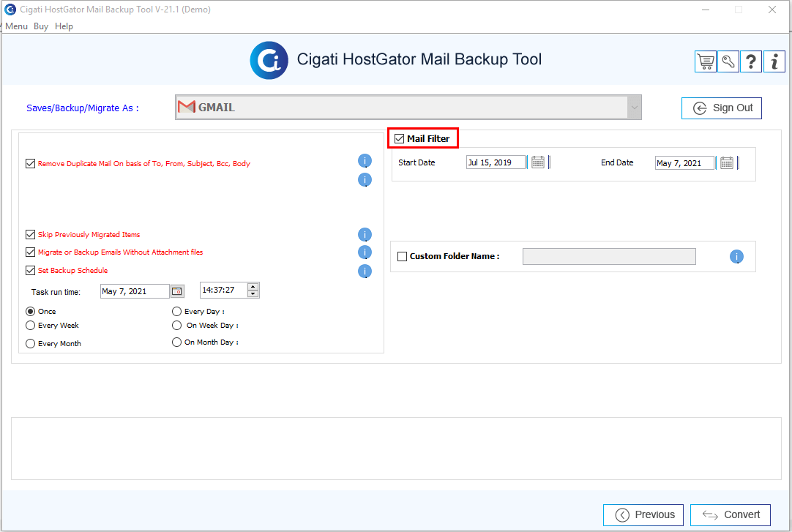Screen dimensions: 792x532
Task: Click the Start Date field
Action: (x=496, y=162)
